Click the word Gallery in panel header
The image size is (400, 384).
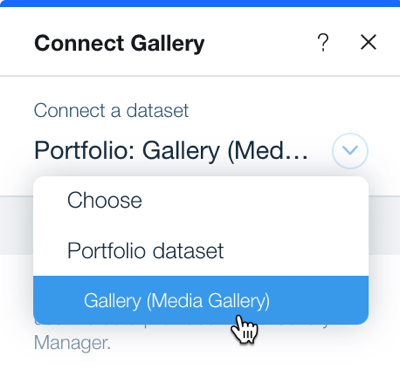point(167,44)
